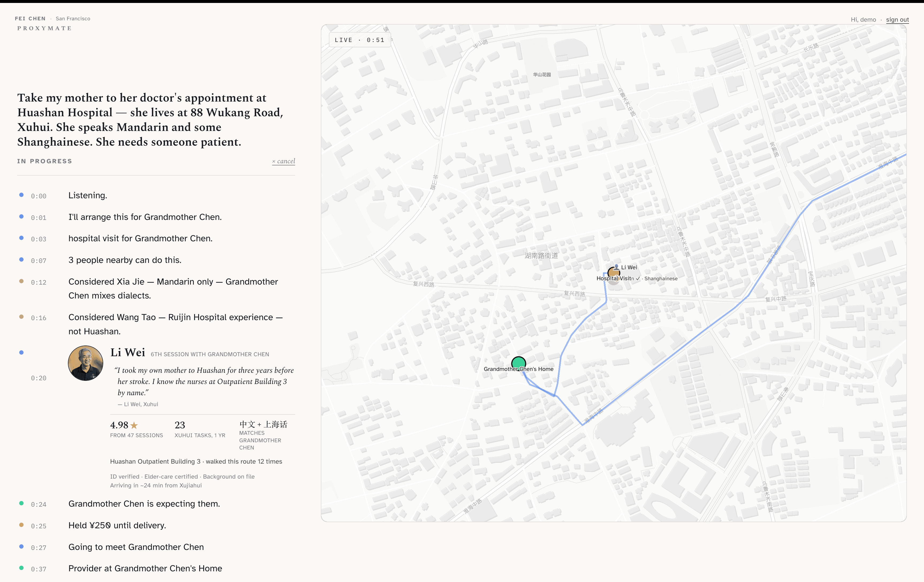The height and width of the screenshot is (582, 924).
Task: Click the 中文 + 上海话 language match
Action: pos(263,424)
